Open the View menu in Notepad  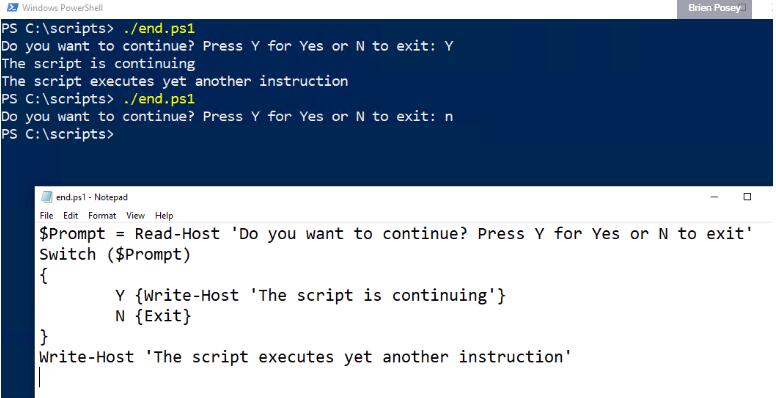pos(135,215)
